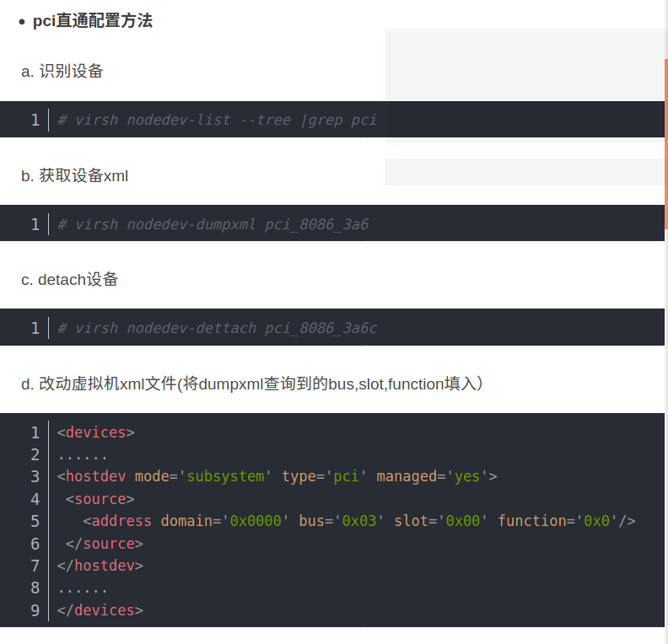
Task: Click the function='0x0' attribute
Action: click(x=558, y=521)
